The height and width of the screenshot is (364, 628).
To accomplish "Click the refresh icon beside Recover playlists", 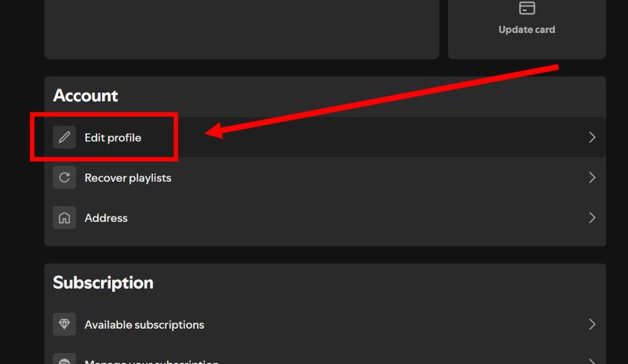I will pos(64,177).
